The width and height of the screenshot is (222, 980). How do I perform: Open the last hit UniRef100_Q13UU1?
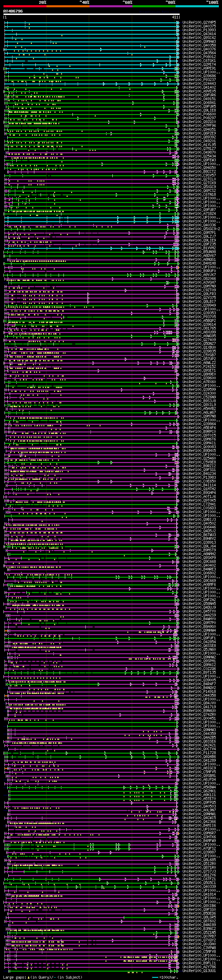coord(199,971)
